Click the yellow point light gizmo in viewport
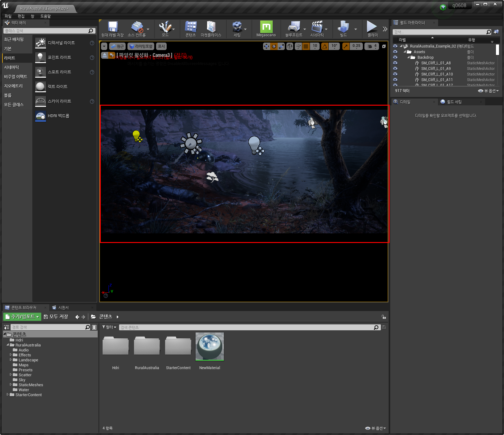 pyautogui.click(x=136, y=136)
